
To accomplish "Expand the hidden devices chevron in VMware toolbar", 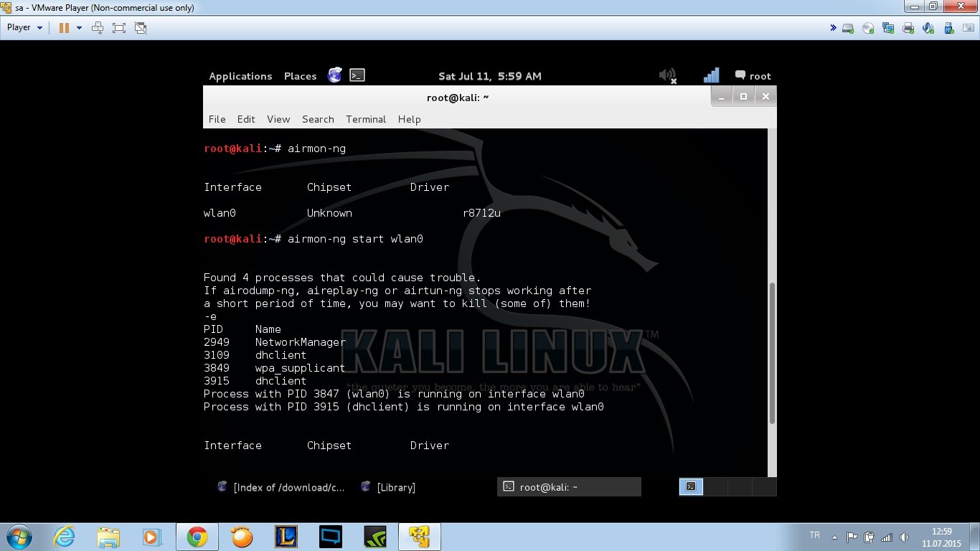I will (833, 28).
